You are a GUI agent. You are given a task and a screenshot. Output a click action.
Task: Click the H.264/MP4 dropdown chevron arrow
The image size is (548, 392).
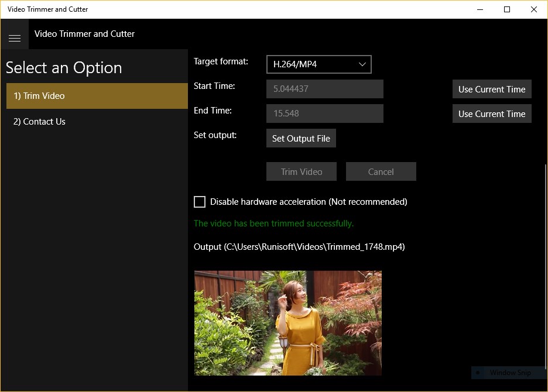362,64
